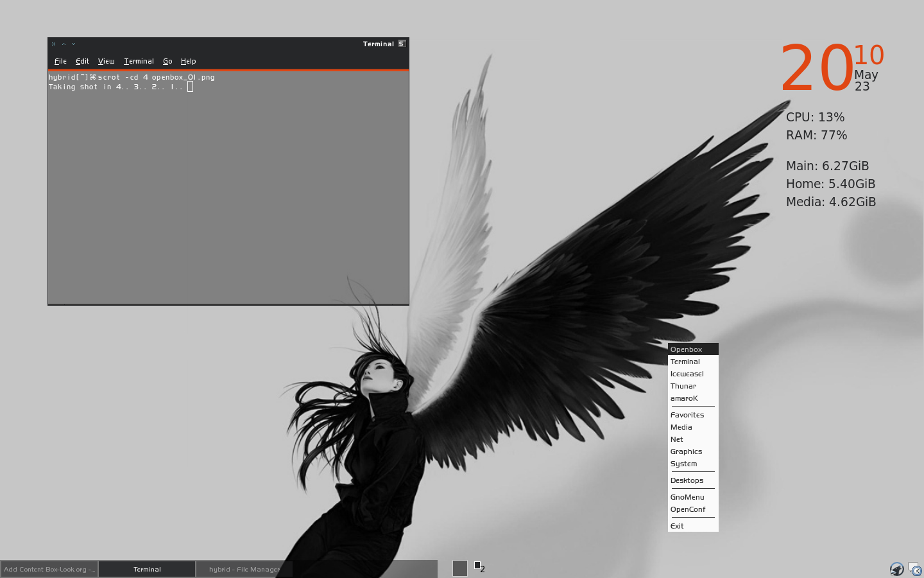Expand the Net submenu
The height and width of the screenshot is (578, 924).
(693, 439)
